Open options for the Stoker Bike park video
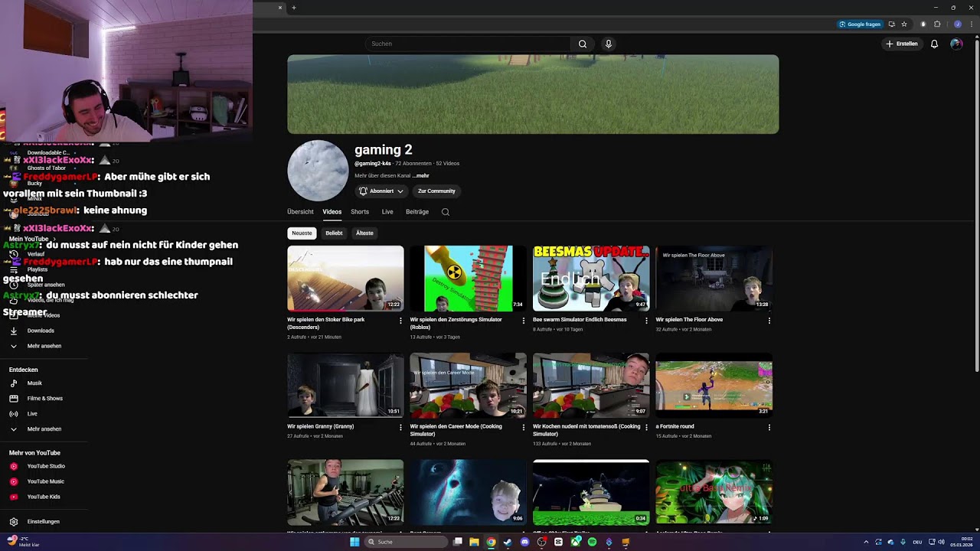Viewport: 980px width, 551px height. pos(400,321)
